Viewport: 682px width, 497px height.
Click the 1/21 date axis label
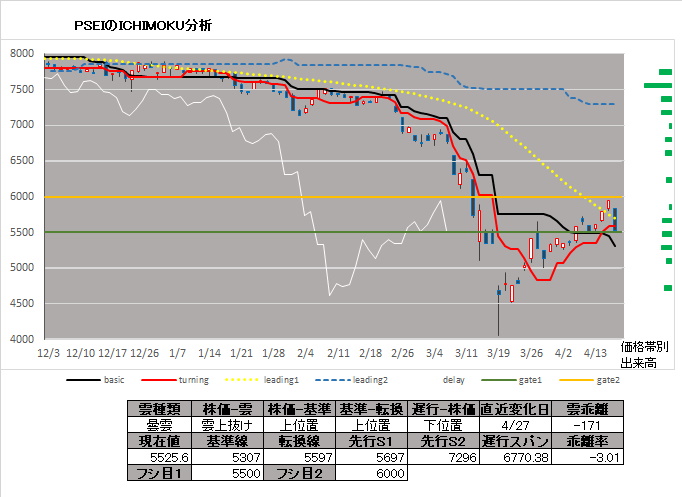point(241,353)
